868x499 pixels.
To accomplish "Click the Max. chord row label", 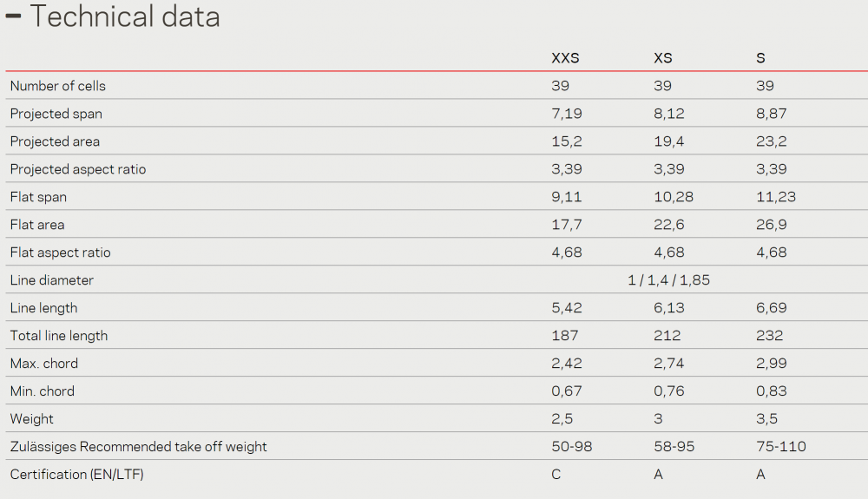I will [43, 363].
